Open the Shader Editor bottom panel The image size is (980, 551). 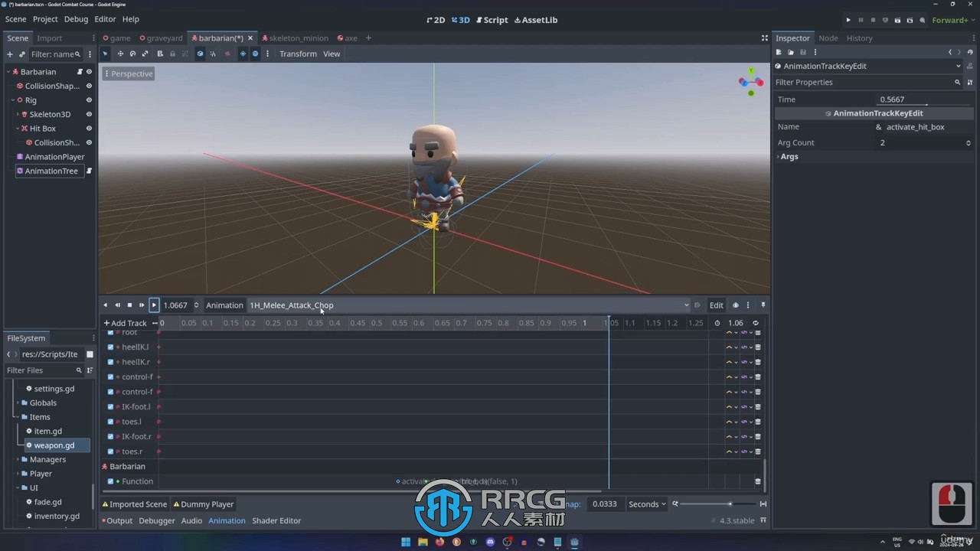(276, 520)
